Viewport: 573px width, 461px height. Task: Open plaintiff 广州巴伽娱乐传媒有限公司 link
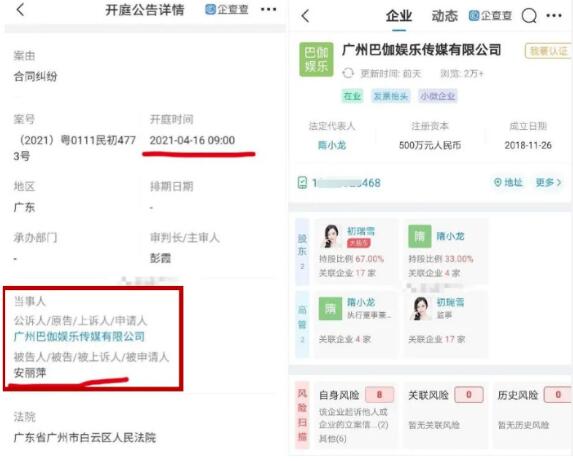[x=79, y=336]
